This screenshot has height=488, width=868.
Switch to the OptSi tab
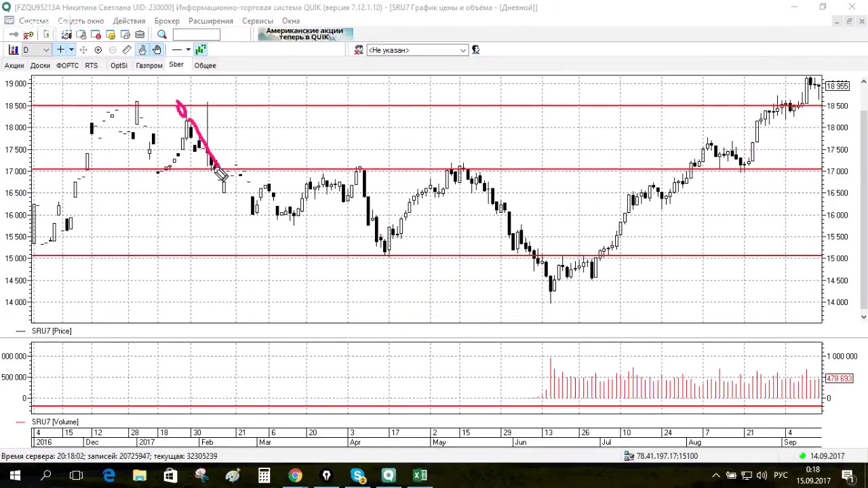(x=119, y=66)
